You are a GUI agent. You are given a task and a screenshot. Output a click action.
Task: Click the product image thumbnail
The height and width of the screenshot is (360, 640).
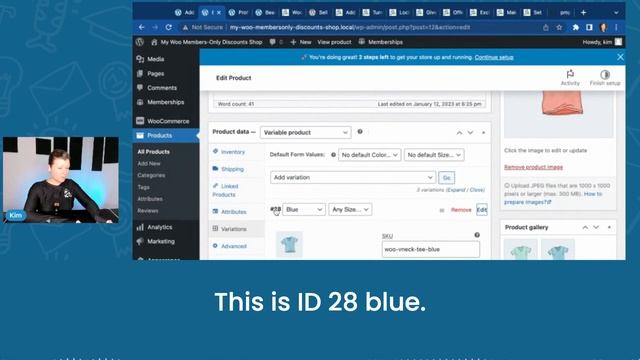(x=558, y=115)
